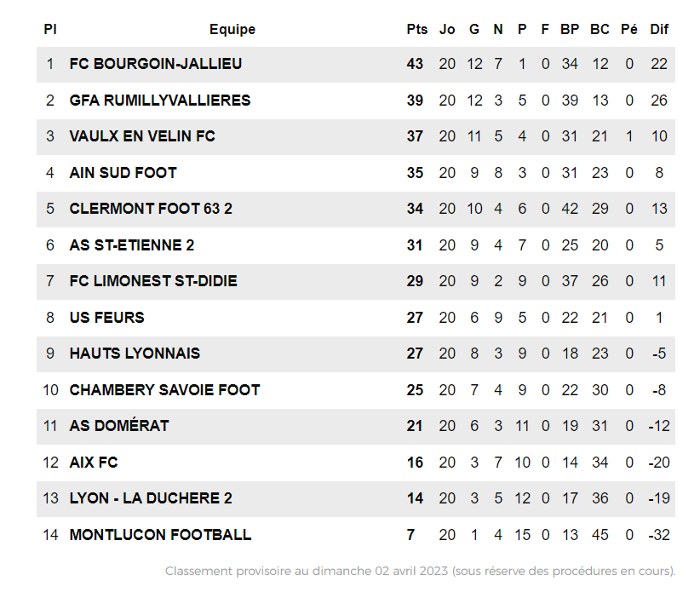Click the Pé column header
This screenshot has height=598, width=700.
629,29
